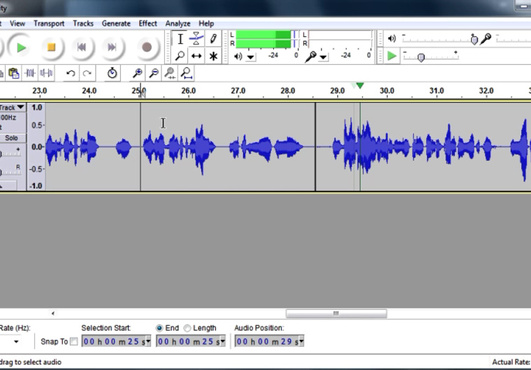The height and width of the screenshot is (370, 531).
Task: Open the Project Rate dropdown arrow
Action: [x=16, y=342]
